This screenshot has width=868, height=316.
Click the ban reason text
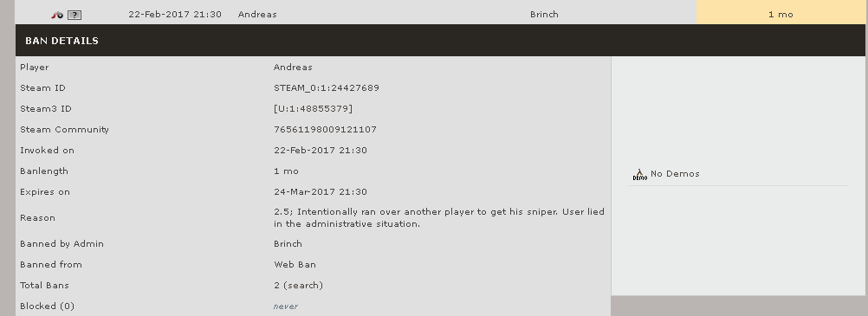click(439, 217)
